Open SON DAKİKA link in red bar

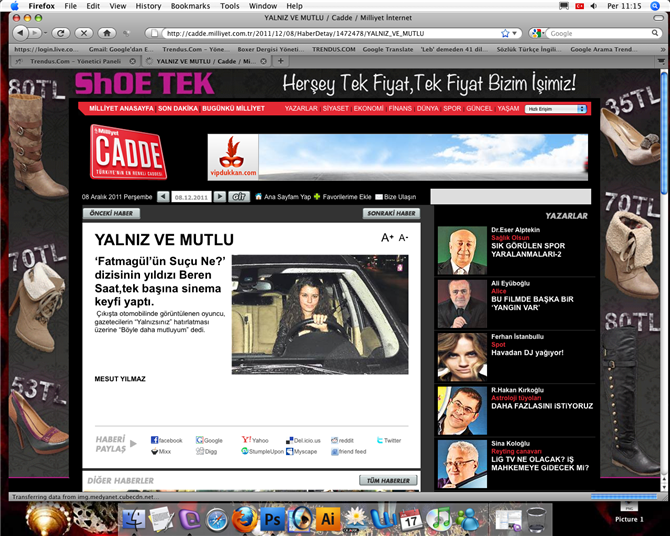click(178, 109)
